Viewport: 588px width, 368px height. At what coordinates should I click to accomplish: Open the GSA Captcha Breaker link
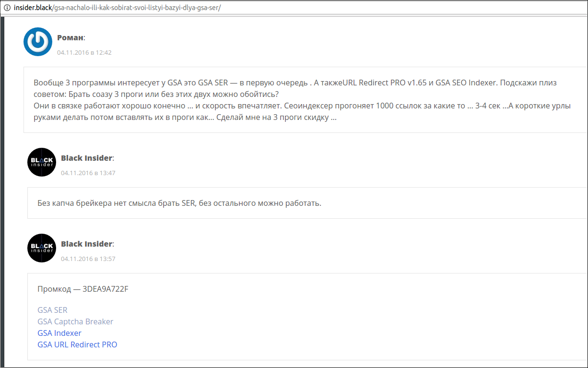[75, 321]
